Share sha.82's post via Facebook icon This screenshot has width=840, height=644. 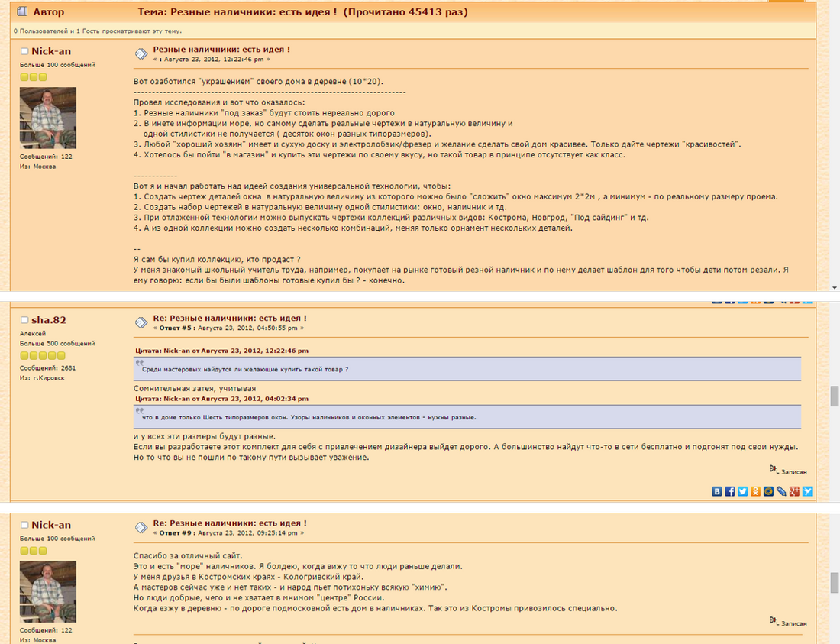coord(729,491)
